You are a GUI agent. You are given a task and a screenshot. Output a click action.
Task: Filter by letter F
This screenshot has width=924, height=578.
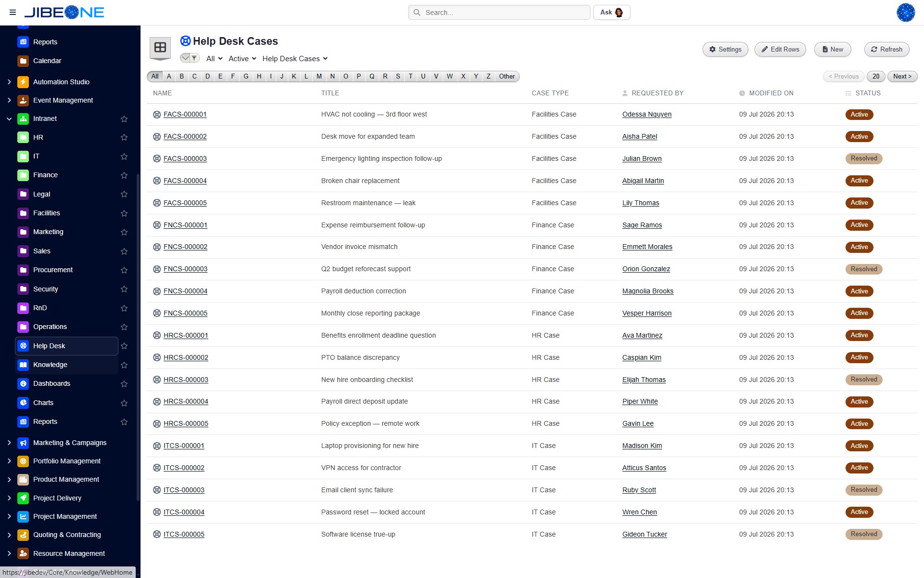(x=233, y=76)
